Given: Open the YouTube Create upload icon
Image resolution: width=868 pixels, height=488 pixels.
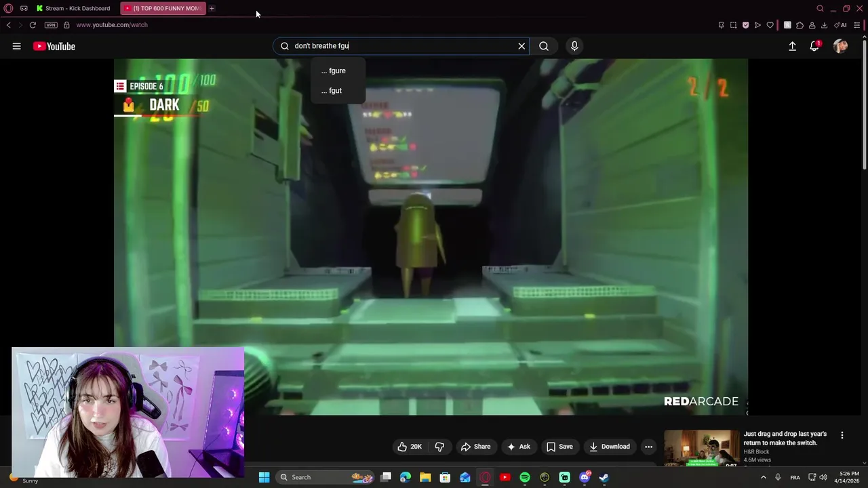Looking at the screenshot, I should (792, 46).
